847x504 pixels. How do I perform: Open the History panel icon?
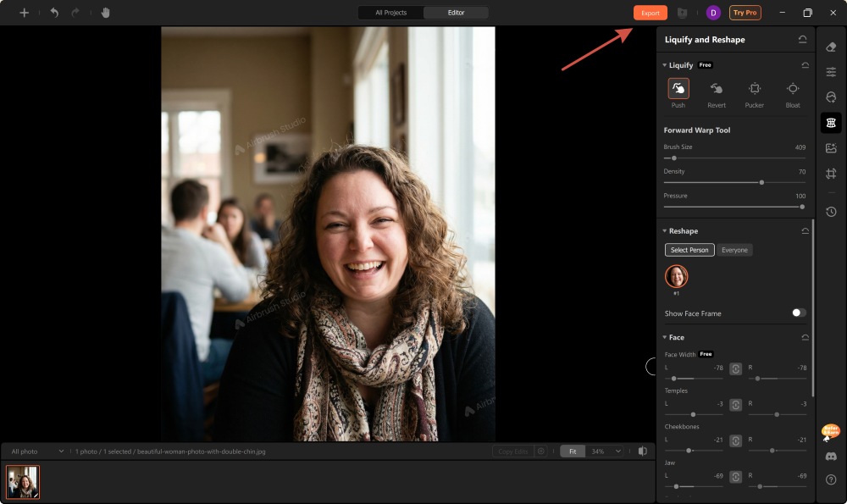click(831, 212)
